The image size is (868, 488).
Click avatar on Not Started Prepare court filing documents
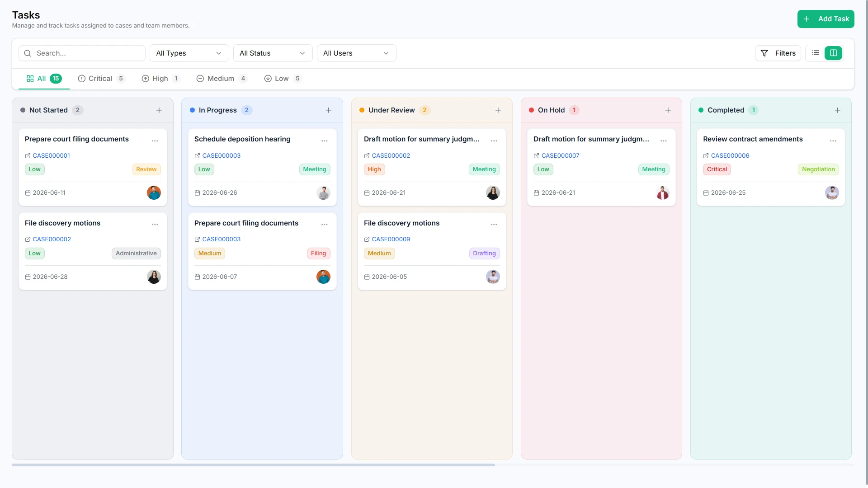click(154, 193)
